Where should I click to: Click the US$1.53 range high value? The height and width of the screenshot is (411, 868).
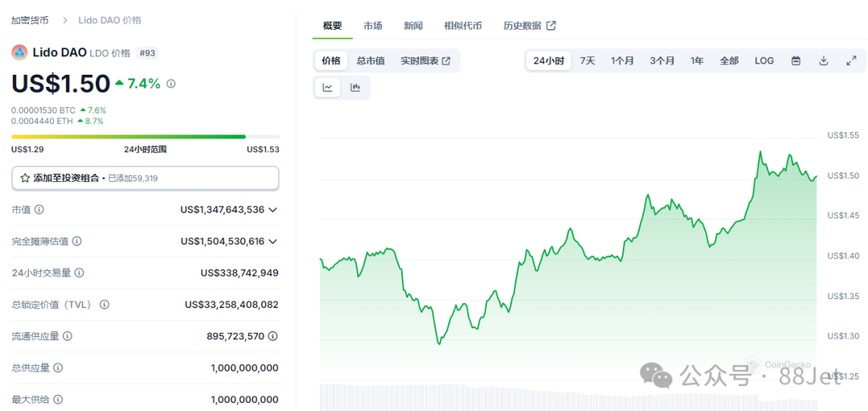263,149
